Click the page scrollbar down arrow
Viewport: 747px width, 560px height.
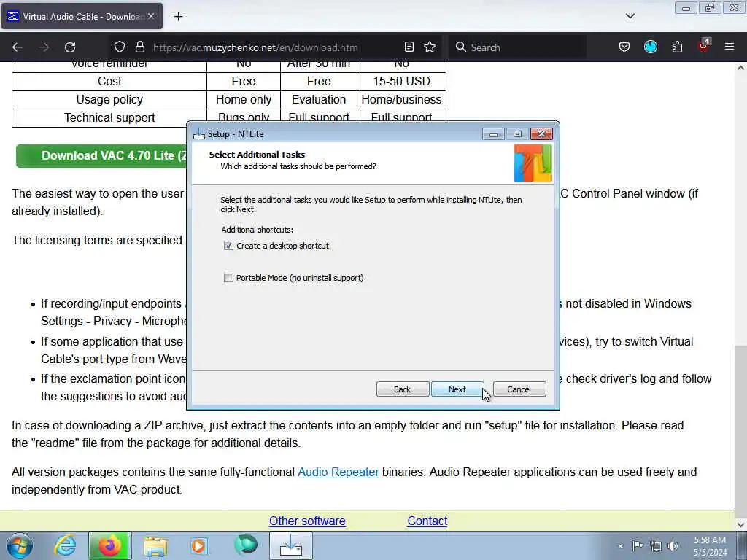click(741, 524)
